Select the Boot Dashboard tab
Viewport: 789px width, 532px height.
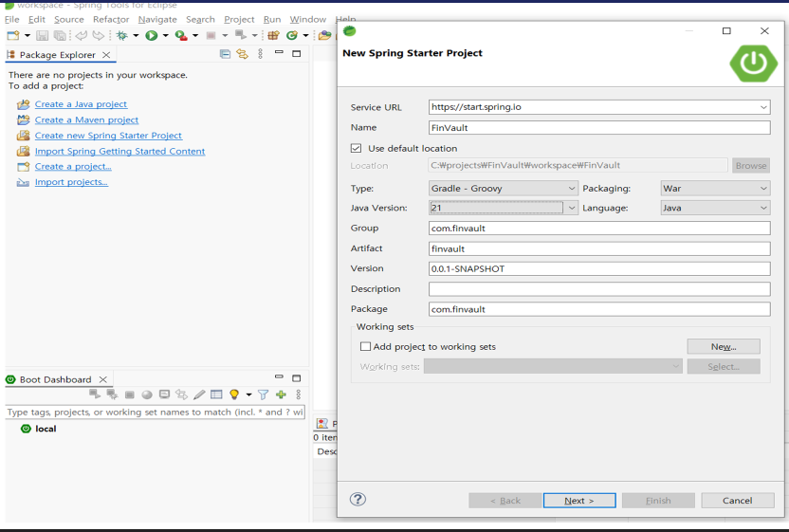pyautogui.click(x=55, y=379)
